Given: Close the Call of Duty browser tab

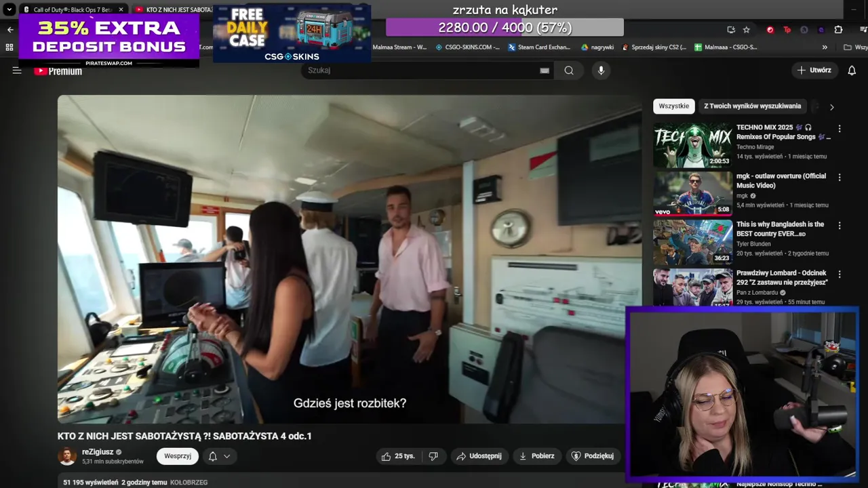Looking at the screenshot, I should pyautogui.click(x=121, y=9).
